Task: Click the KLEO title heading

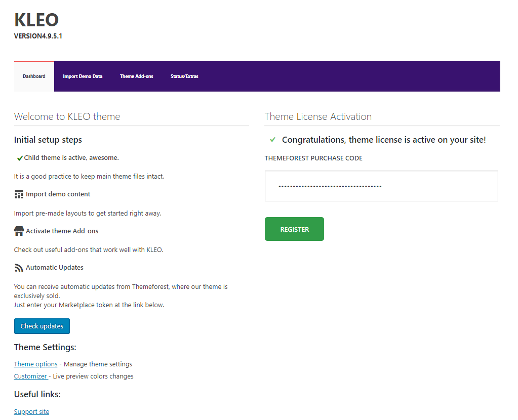Action: (x=36, y=20)
